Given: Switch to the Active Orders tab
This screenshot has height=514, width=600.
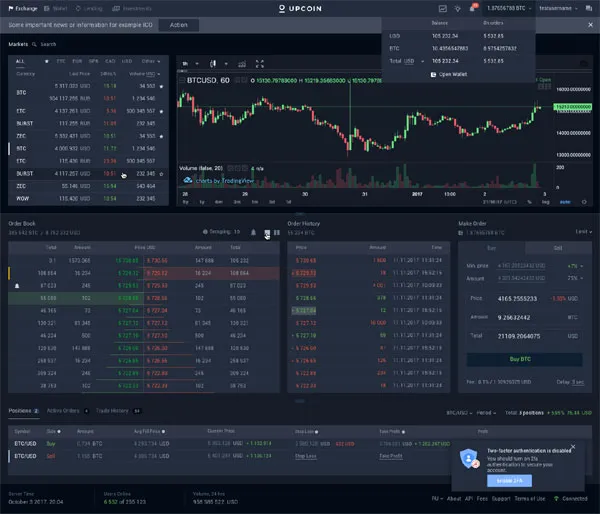Looking at the screenshot, I should coord(68,411).
